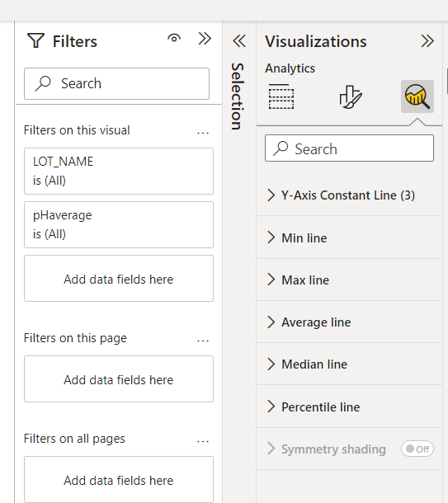Expand the Average line section
Viewport: 448px width, 503px height.
tap(349, 322)
